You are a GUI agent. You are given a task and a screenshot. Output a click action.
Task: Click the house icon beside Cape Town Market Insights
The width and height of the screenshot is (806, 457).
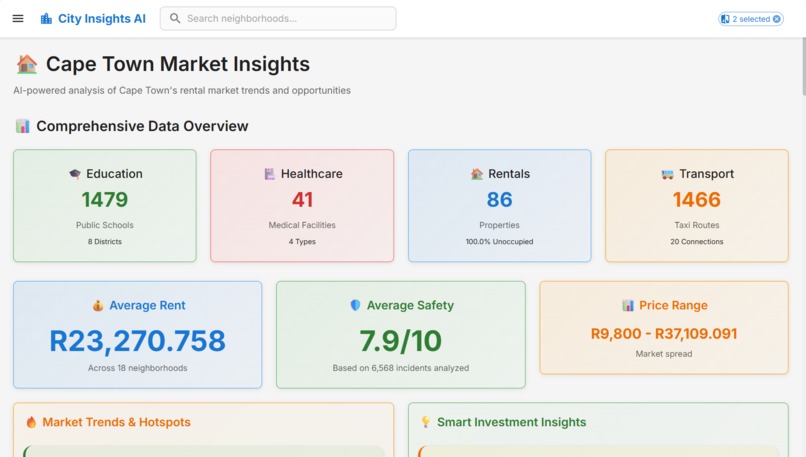(x=27, y=64)
